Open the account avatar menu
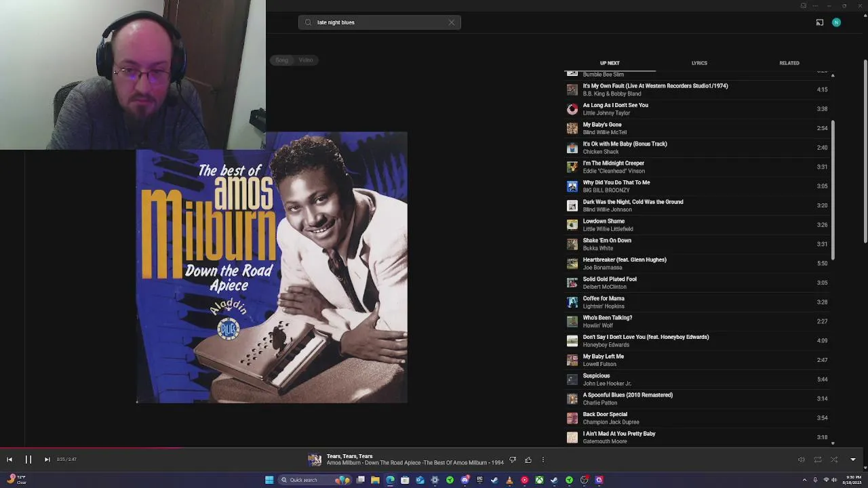Image resolution: width=868 pixels, height=488 pixels. point(836,22)
